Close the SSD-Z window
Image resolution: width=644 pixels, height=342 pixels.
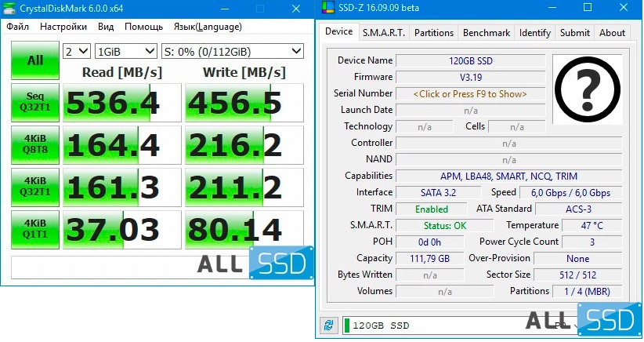coord(623,8)
